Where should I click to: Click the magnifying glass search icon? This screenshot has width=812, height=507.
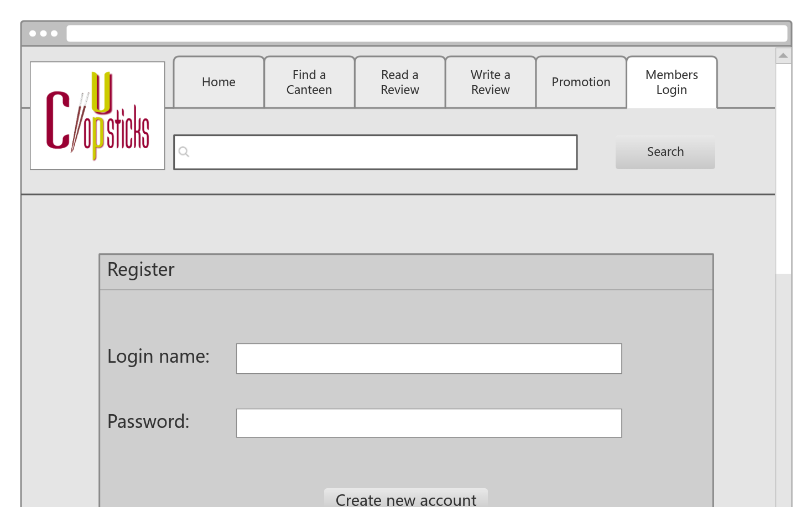coord(184,151)
